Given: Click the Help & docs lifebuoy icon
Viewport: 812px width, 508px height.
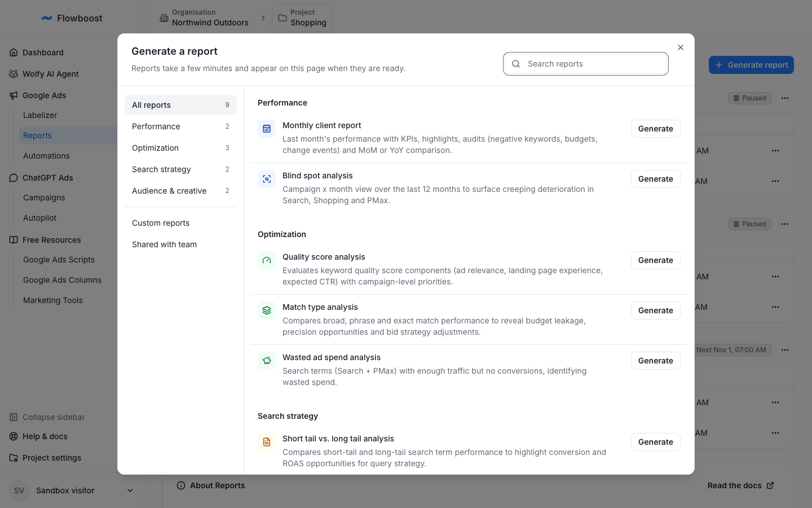Looking at the screenshot, I should 14,436.
